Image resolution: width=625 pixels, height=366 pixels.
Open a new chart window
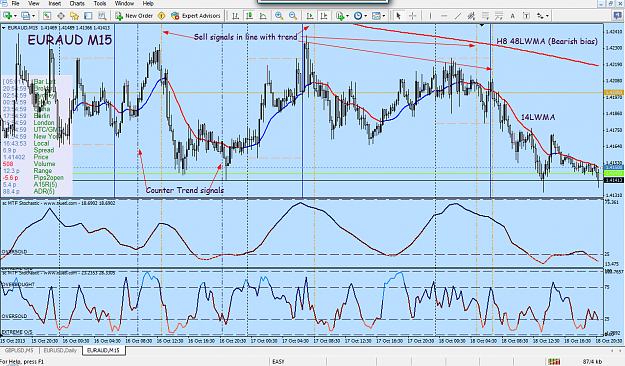pos(7,16)
